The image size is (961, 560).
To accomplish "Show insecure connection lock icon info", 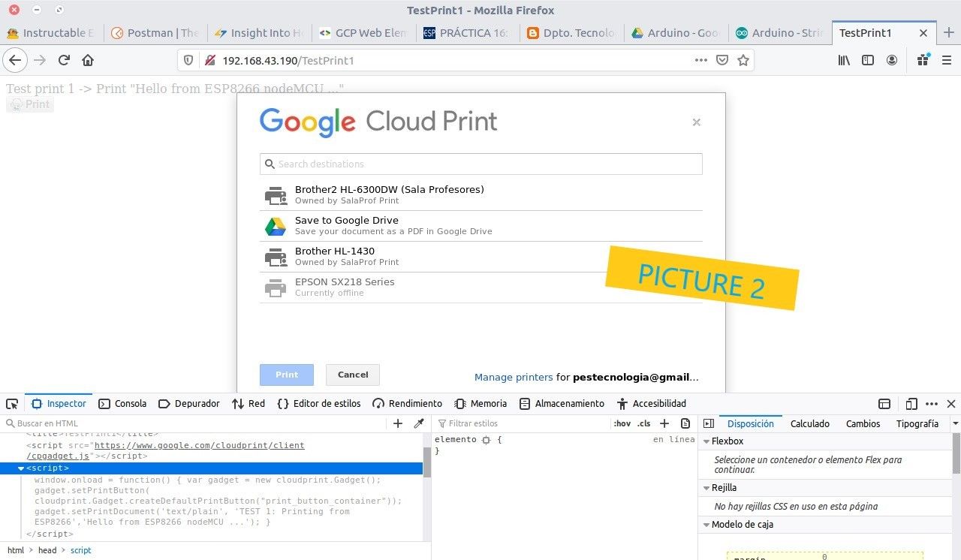I will tap(209, 60).
